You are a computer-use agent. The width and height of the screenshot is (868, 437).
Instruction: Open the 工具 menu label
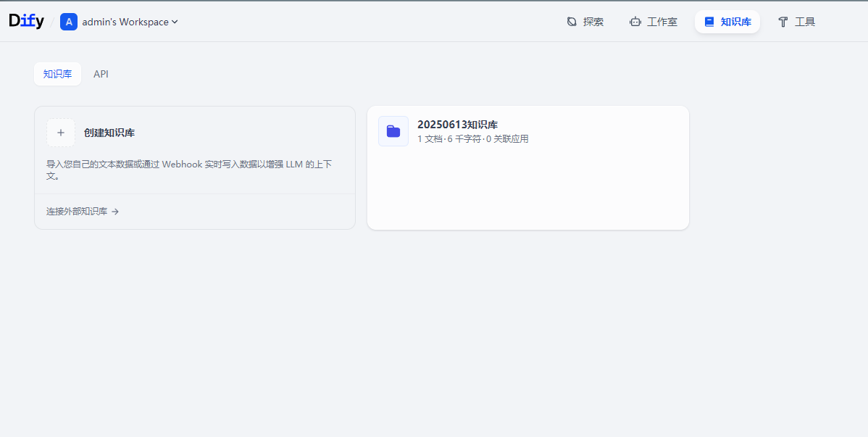pyautogui.click(x=805, y=22)
